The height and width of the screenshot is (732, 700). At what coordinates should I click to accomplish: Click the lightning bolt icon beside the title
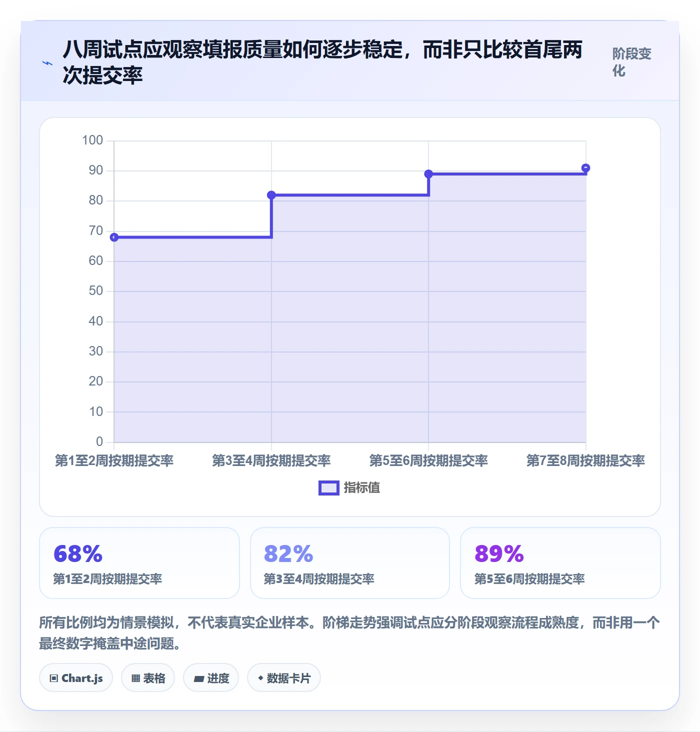click(47, 63)
